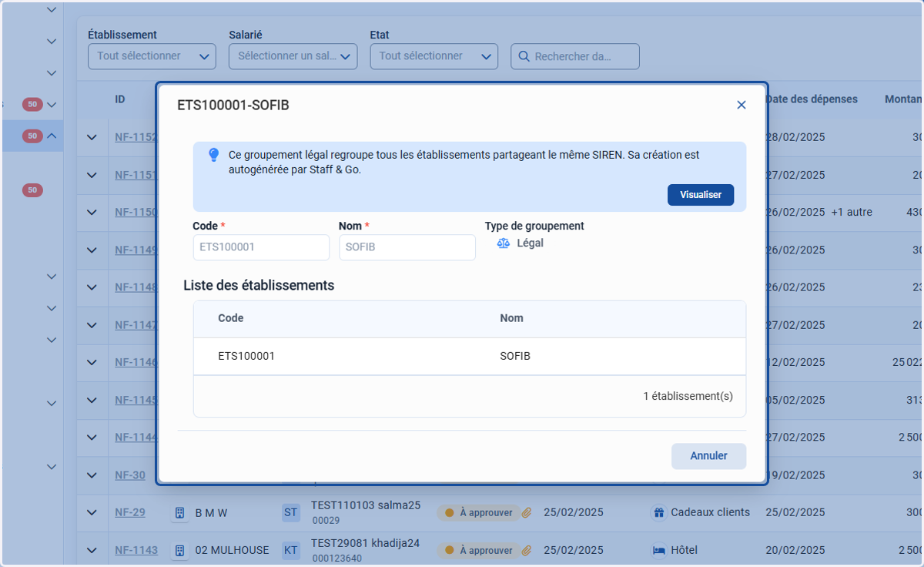Click TEST110103 salma25 employee name

[366, 505]
